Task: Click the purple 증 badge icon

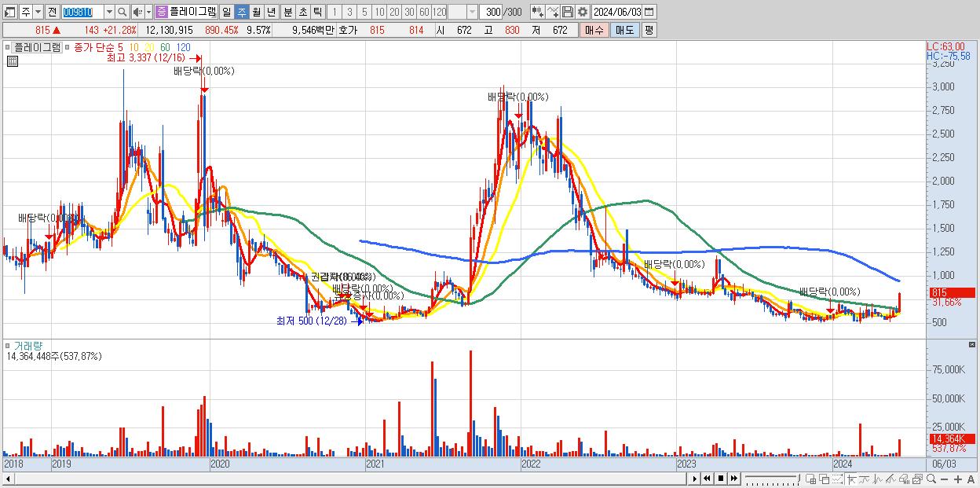Action: point(161,12)
